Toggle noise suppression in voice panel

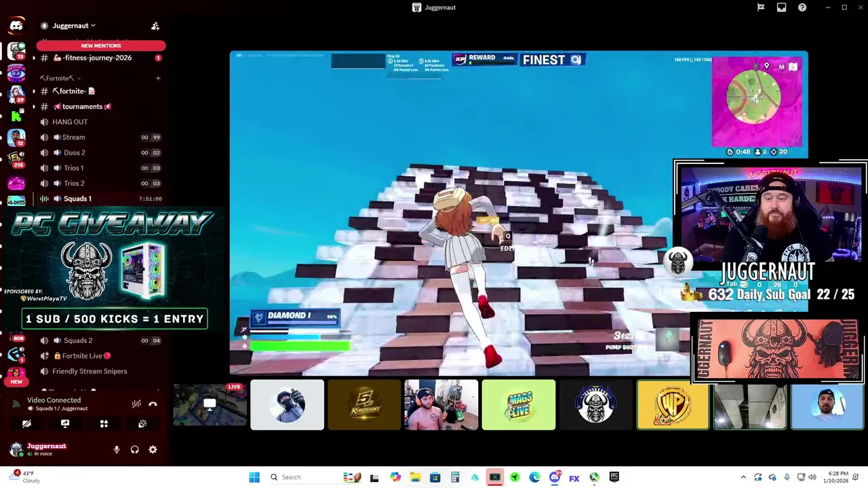point(136,404)
